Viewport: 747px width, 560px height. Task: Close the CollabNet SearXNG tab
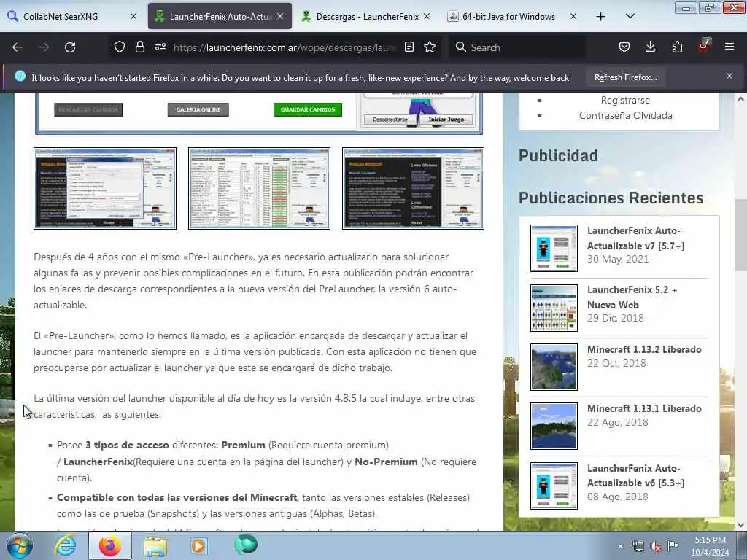pos(133,17)
